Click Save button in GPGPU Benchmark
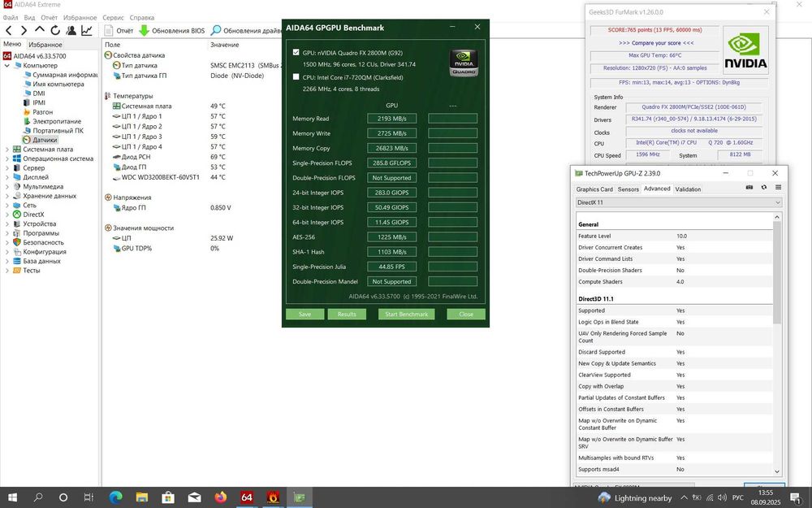Viewport: 812px width, 508px height. [x=305, y=314]
